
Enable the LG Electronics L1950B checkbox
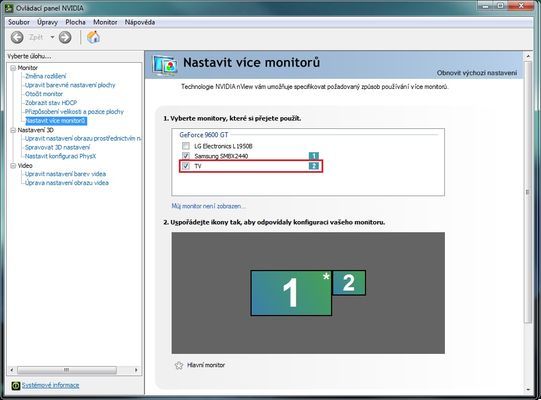(186, 146)
